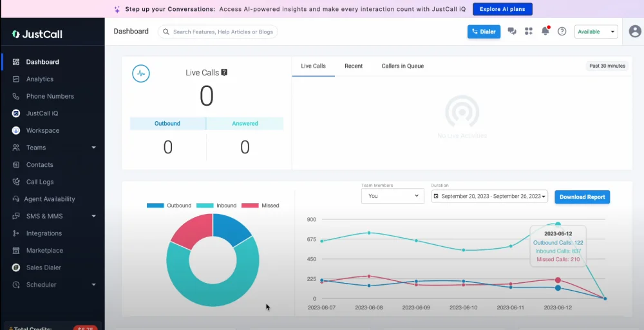
Task: Toggle Missed legend in donut chart
Action: click(x=260, y=206)
